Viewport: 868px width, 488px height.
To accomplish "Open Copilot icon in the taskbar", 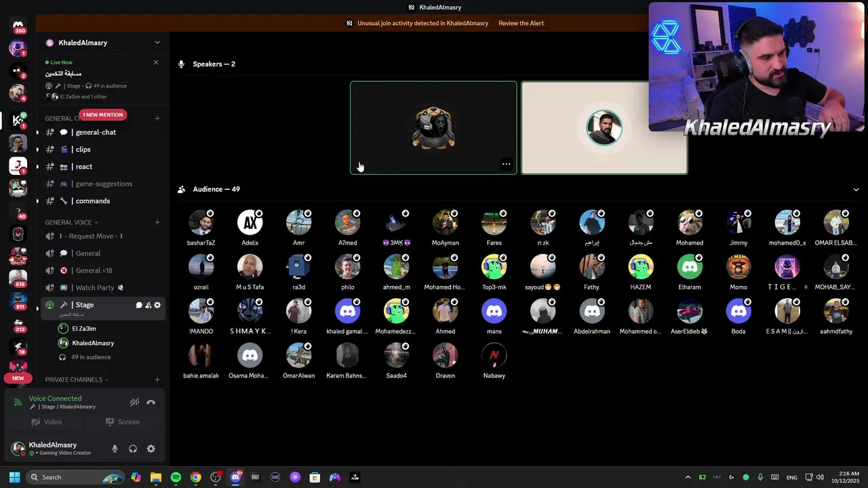I will [x=136, y=477].
